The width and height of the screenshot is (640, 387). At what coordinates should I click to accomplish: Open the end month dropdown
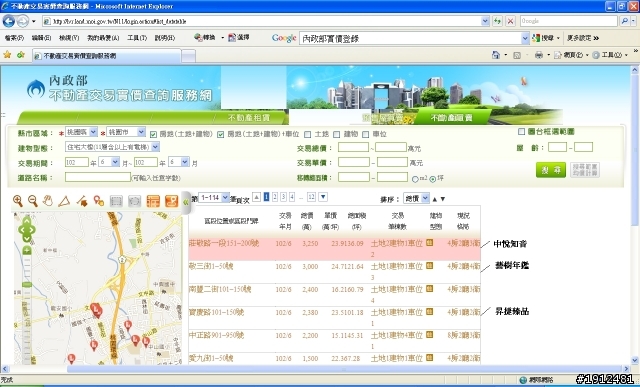(179, 162)
